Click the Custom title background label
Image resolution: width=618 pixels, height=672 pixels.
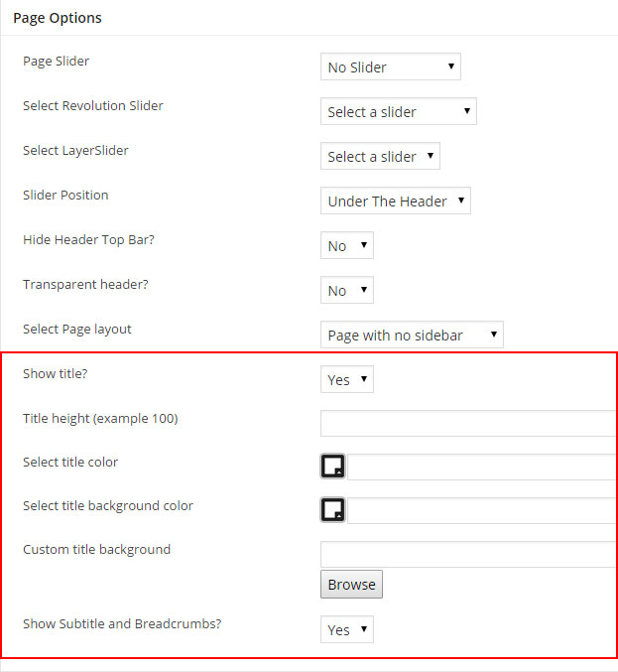96,549
